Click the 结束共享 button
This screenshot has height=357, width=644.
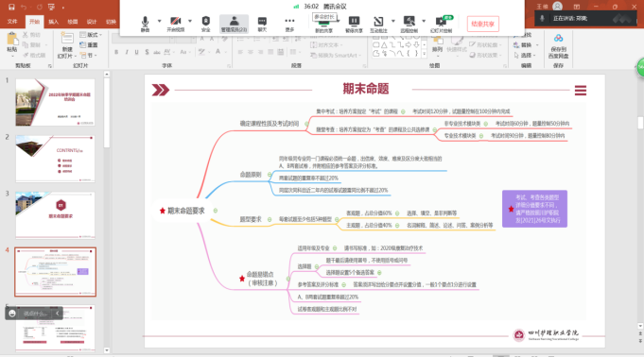coord(483,24)
